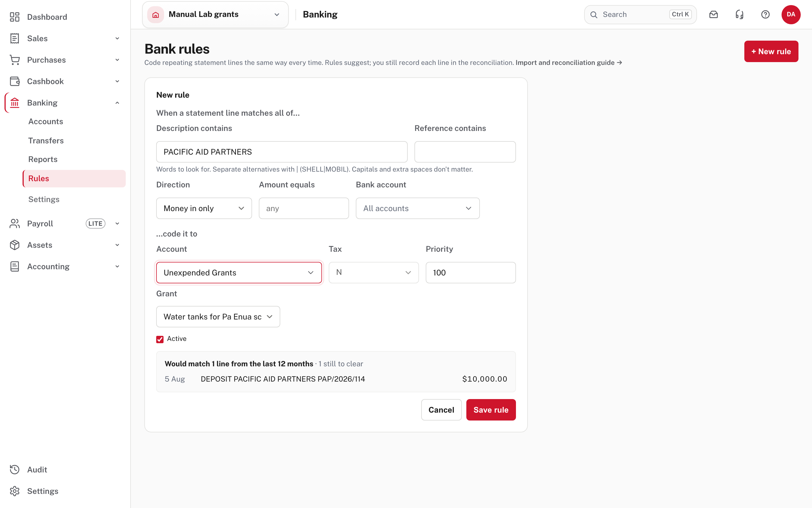Viewport: 812px width, 508px height.
Task: Click the Settings gear icon at bottom
Action: [14, 491]
